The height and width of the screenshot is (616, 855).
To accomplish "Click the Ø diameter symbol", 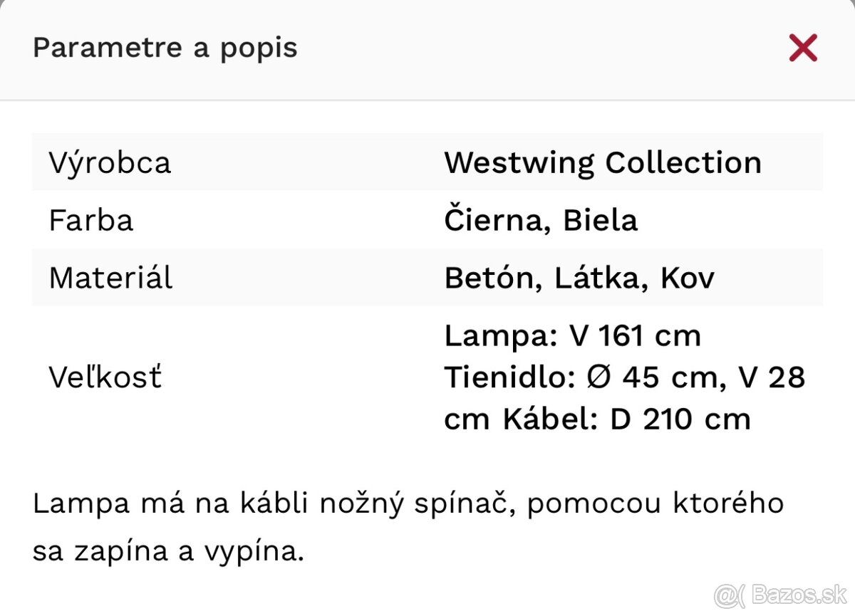I will pos(600,377).
